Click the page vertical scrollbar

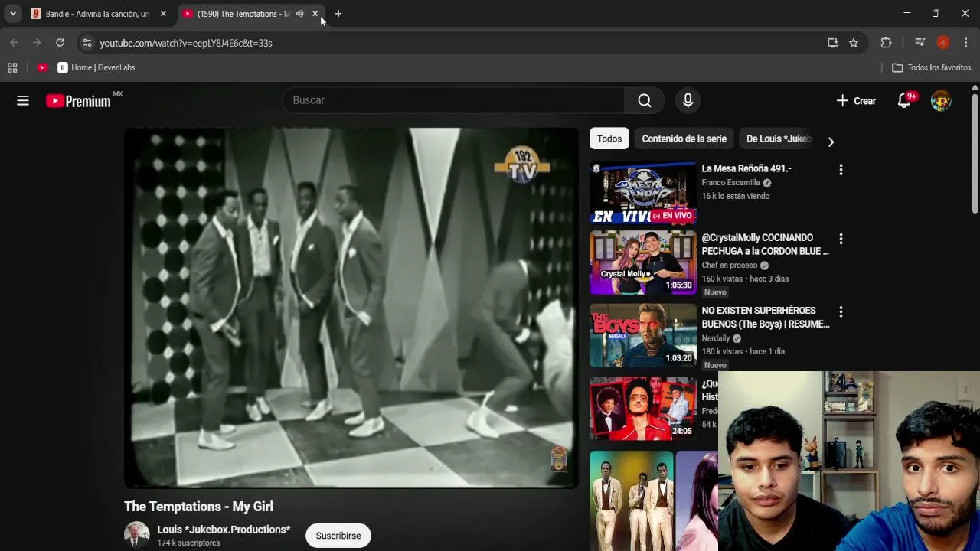975,153
